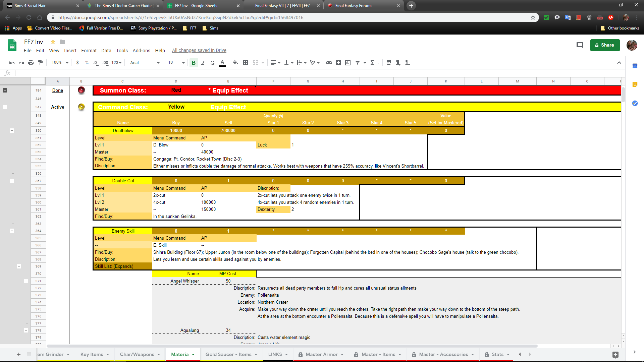The height and width of the screenshot is (362, 644).
Task: Click the Print icon
Action: [x=31, y=63]
